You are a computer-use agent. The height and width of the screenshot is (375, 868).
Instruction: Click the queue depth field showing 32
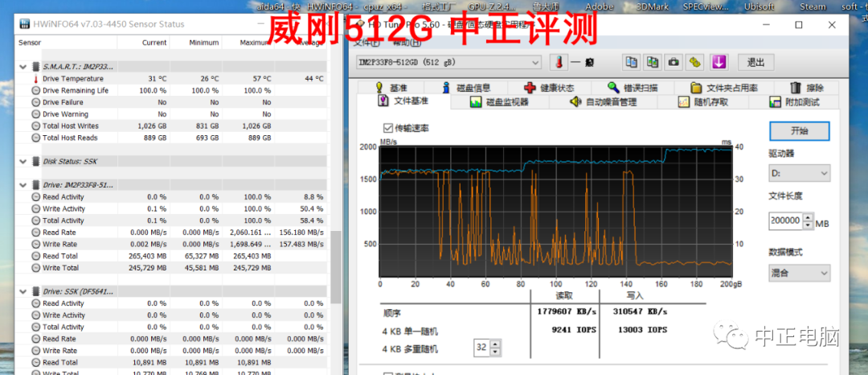point(481,347)
